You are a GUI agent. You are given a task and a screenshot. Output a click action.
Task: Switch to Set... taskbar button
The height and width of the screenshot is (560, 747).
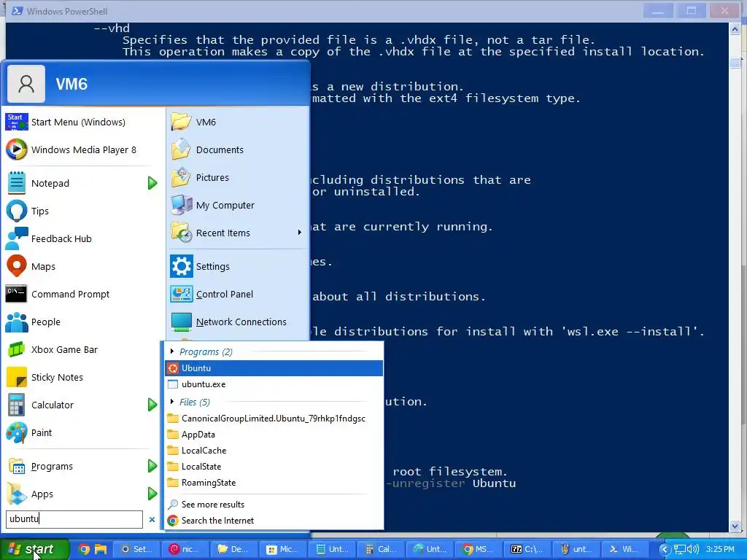[135, 550]
